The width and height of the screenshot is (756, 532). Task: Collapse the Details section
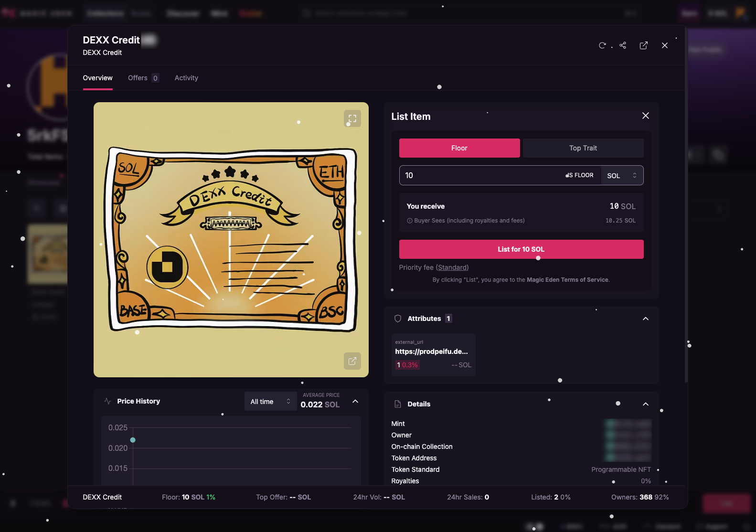click(646, 404)
